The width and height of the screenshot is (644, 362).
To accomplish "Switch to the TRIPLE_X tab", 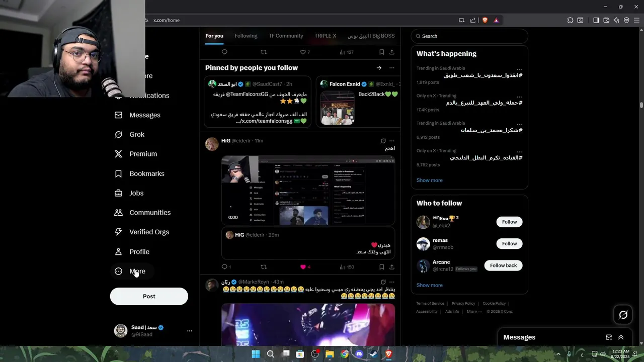I will click(325, 36).
